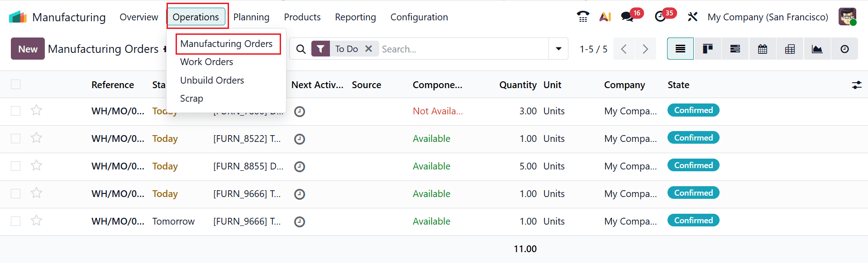The width and height of the screenshot is (868, 263).
Task: Star the Not Available order row
Action: click(37, 110)
